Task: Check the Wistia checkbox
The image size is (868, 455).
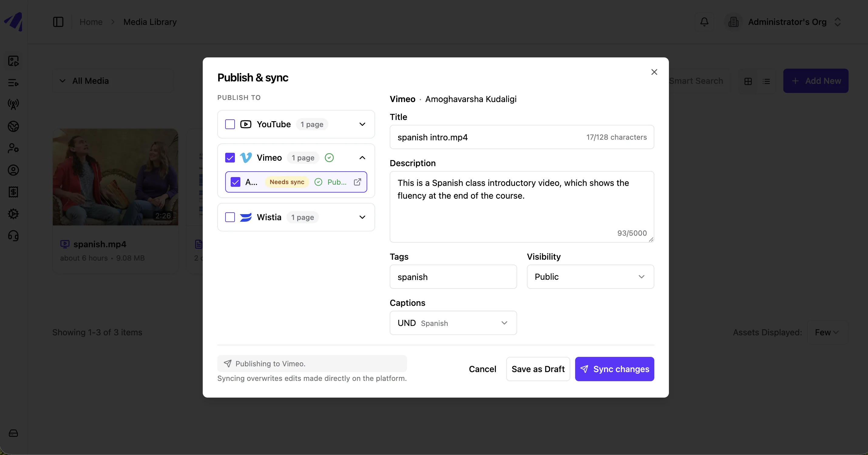Action: [230, 217]
